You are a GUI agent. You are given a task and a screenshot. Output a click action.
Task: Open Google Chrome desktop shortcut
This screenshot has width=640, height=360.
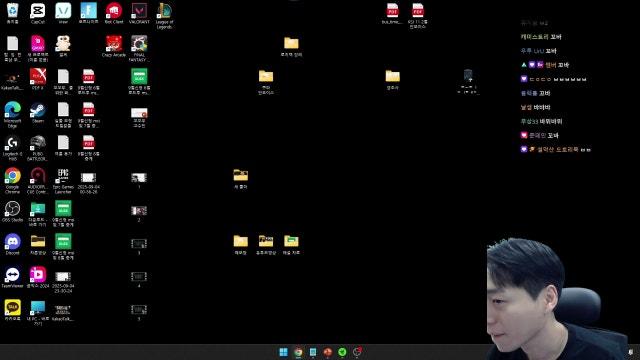[x=12, y=181]
